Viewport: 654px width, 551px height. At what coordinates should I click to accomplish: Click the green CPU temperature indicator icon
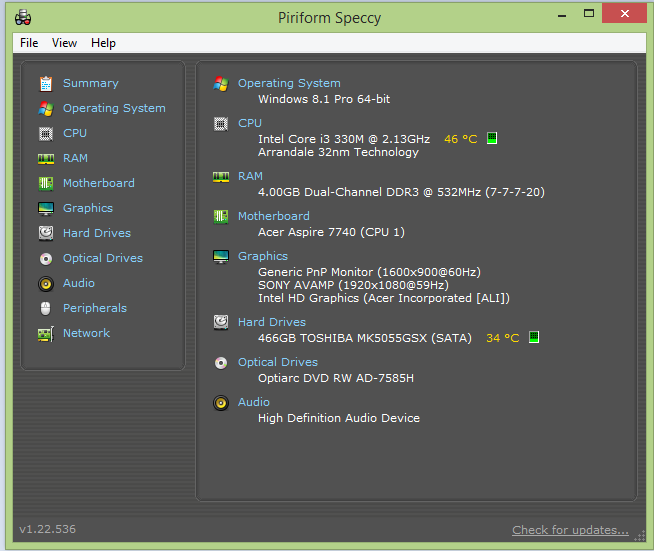pos(492,138)
